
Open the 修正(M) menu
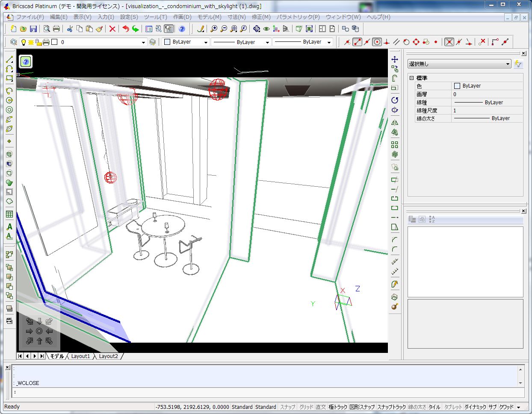click(261, 17)
